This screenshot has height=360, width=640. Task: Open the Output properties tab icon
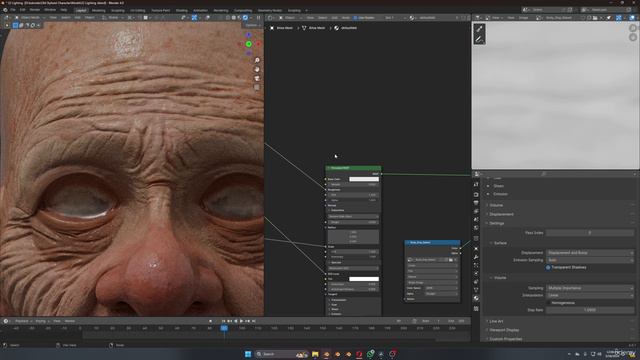click(x=476, y=202)
